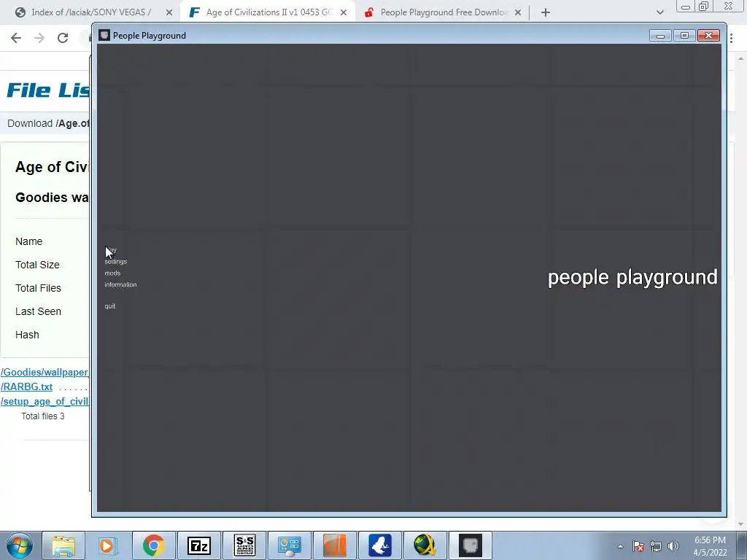This screenshot has width=747, height=560.
Task: Open the /Goodies/wallpaper link
Action: point(44,372)
